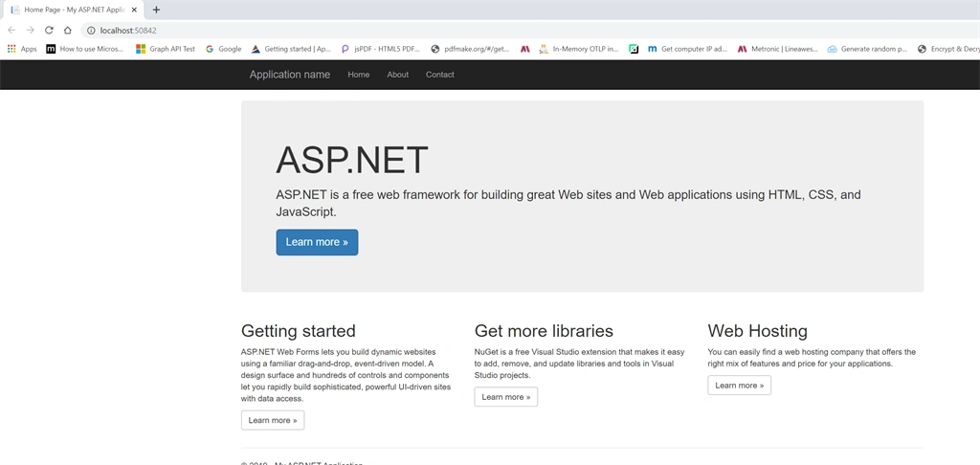Screen dimensions: 980x465
Task: Open the Google bookmark
Action: [223, 49]
